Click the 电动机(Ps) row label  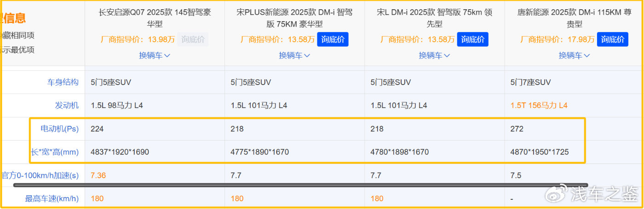tap(60, 129)
